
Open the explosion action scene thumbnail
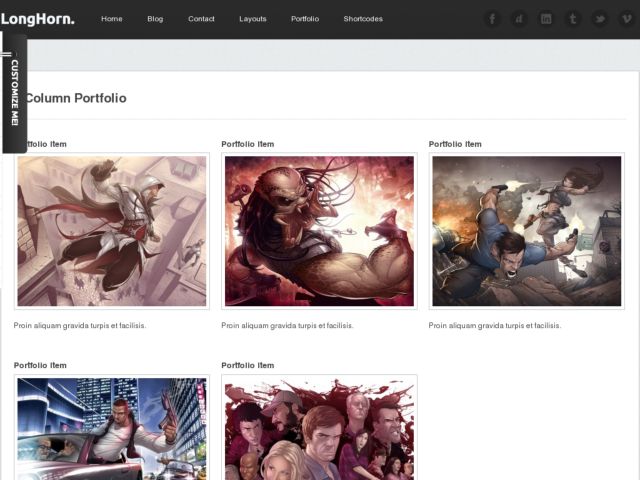pyautogui.click(x=527, y=231)
